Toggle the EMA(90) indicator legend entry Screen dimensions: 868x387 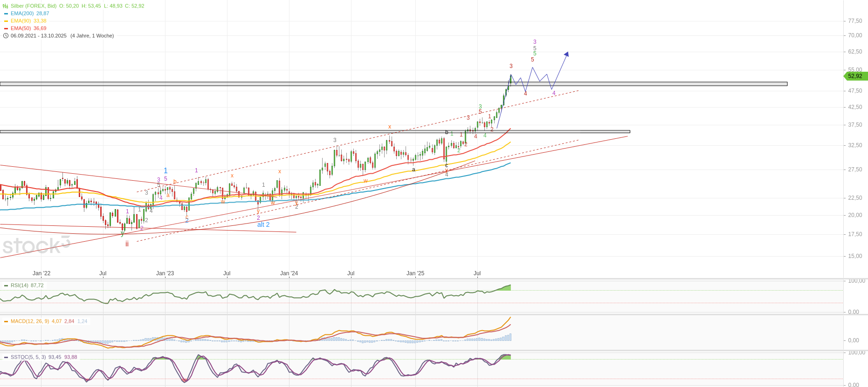point(28,21)
